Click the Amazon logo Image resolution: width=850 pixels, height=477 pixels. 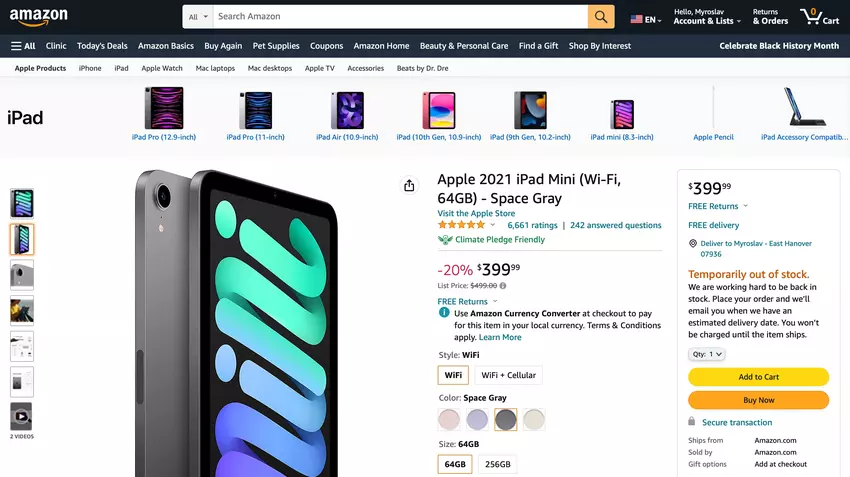(x=39, y=16)
